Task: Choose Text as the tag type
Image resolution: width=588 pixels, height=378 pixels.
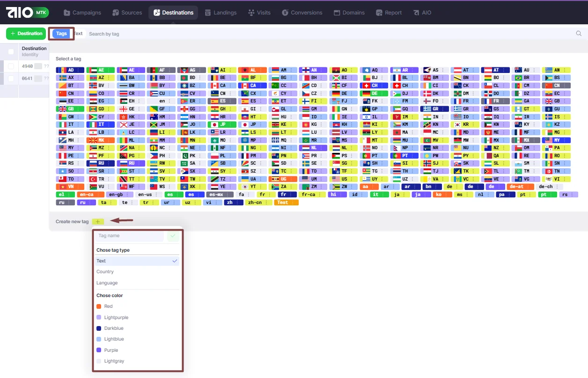Action: pyautogui.click(x=137, y=261)
